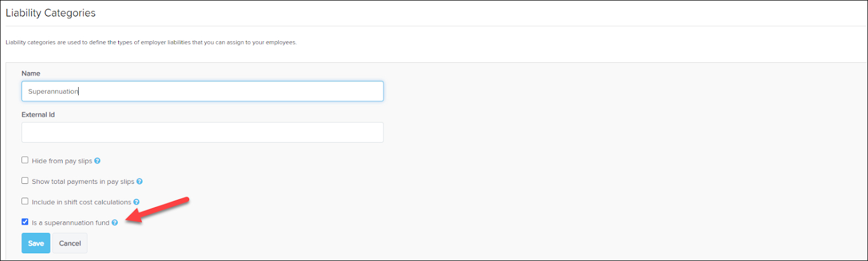The width and height of the screenshot is (868, 261).
Task: Open help icon beside Hide from pay slips
Action: [x=97, y=161]
